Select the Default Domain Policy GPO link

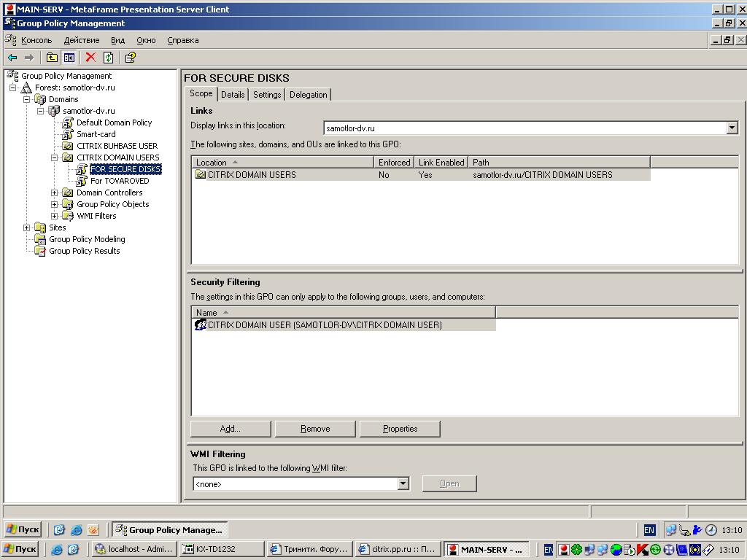coord(114,122)
